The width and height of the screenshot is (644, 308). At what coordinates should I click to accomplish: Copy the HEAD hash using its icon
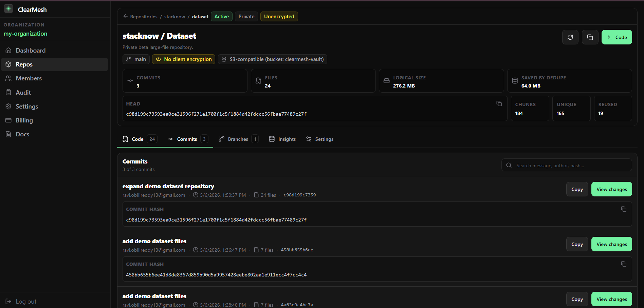(x=499, y=103)
